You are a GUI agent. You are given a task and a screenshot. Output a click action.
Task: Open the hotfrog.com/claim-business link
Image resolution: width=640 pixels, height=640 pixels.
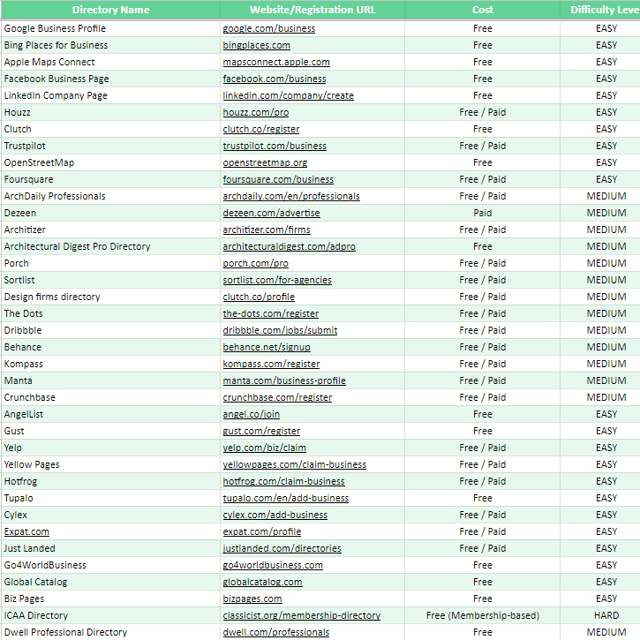point(284,481)
